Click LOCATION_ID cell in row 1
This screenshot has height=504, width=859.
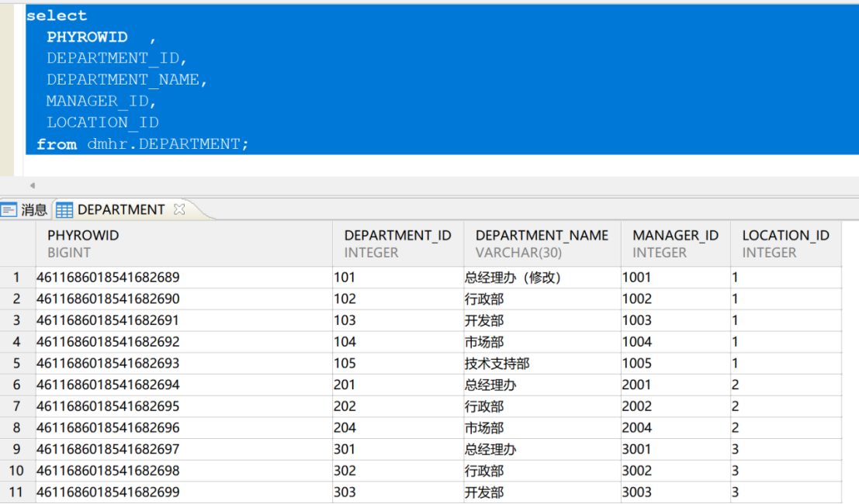click(785, 278)
